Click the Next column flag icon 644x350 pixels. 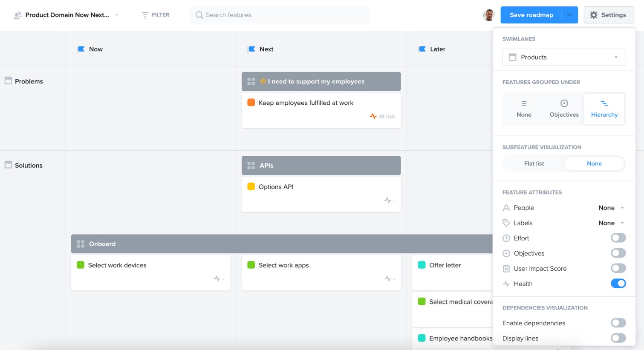(x=251, y=49)
